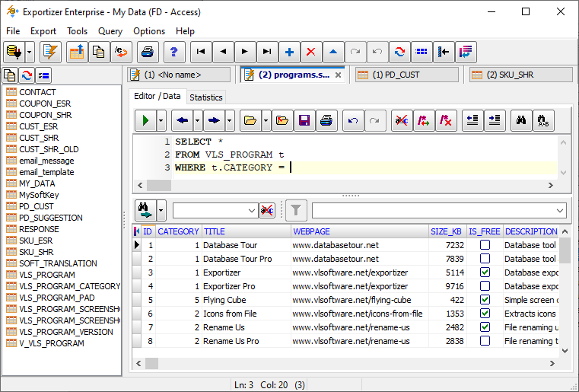This screenshot has width=579, height=392.
Task: Click the find and replace binoculars icon
Action: [x=543, y=120]
